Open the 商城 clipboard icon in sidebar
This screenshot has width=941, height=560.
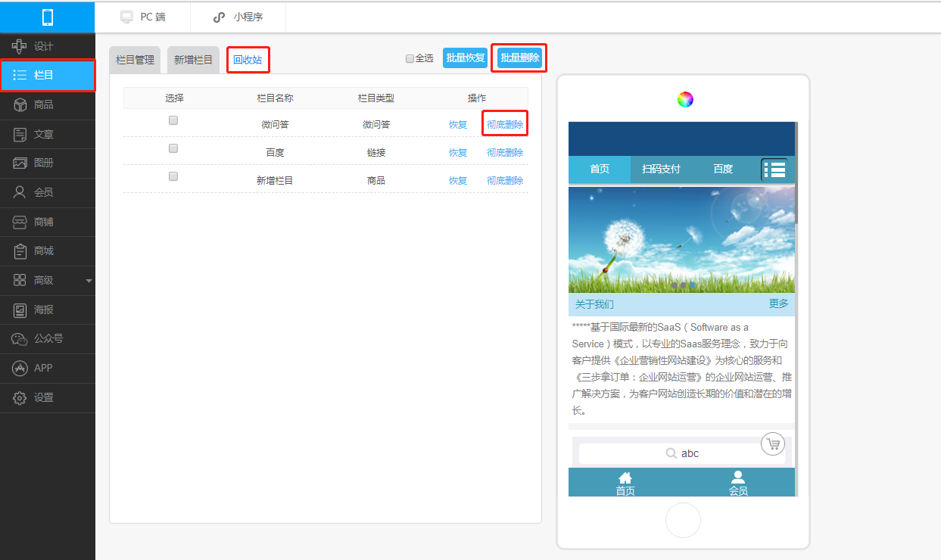click(x=20, y=250)
